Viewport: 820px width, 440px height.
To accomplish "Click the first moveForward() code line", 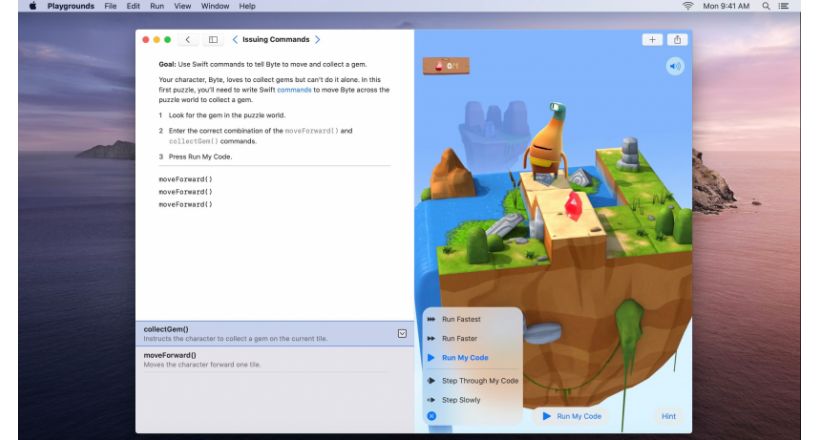I will (186, 179).
